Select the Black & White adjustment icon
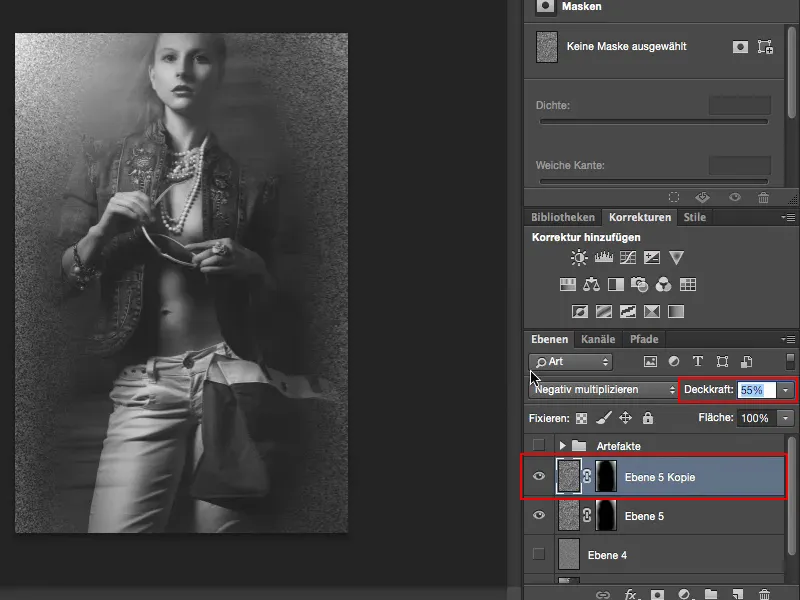The image size is (800, 600). click(x=615, y=284)
